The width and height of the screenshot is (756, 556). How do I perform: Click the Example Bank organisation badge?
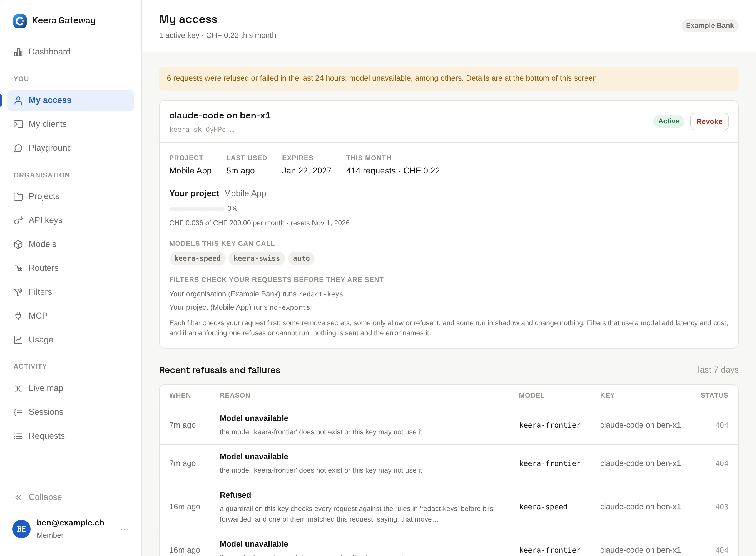tap(710, 26)
